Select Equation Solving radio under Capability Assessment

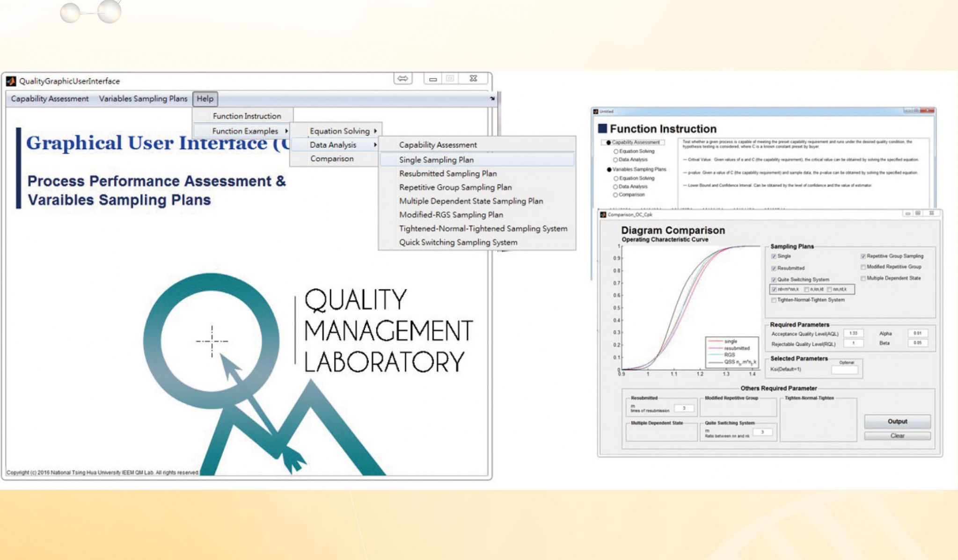[x=616, y=152]
